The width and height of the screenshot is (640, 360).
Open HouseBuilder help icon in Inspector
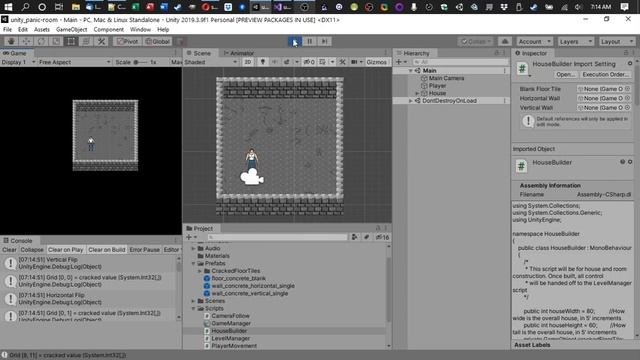tap(622, 162)
